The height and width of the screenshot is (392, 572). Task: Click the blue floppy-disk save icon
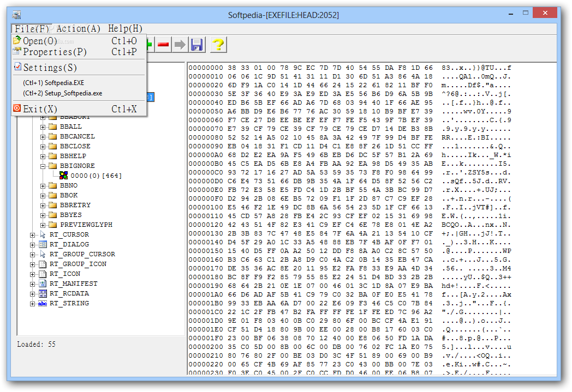pos(197,45)
